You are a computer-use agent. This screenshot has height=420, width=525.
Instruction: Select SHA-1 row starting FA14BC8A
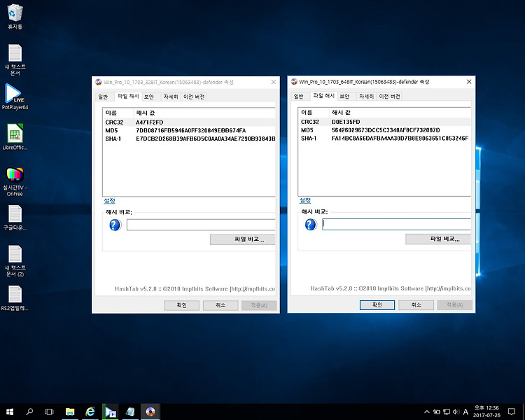384,139
